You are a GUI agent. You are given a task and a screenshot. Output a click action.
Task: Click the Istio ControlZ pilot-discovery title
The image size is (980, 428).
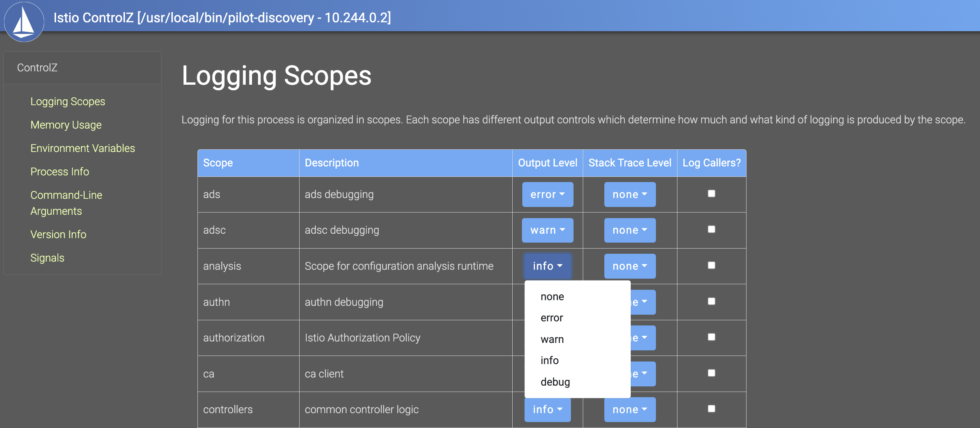(222, 17)
